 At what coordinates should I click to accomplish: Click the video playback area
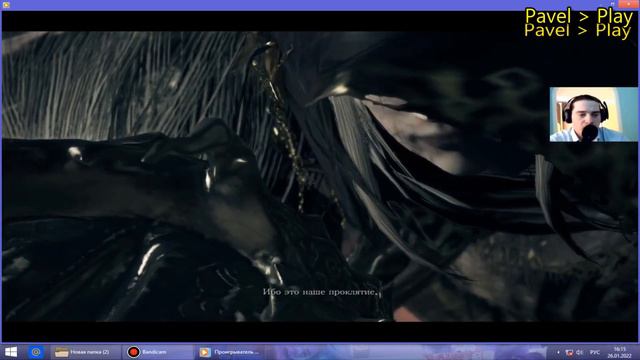(x=320, y=176)
